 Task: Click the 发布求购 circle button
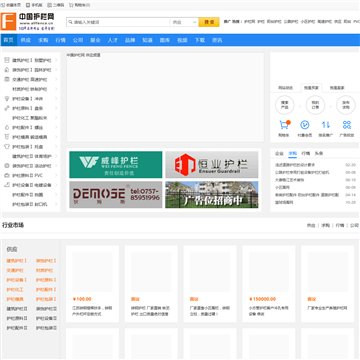click(346, 105)
